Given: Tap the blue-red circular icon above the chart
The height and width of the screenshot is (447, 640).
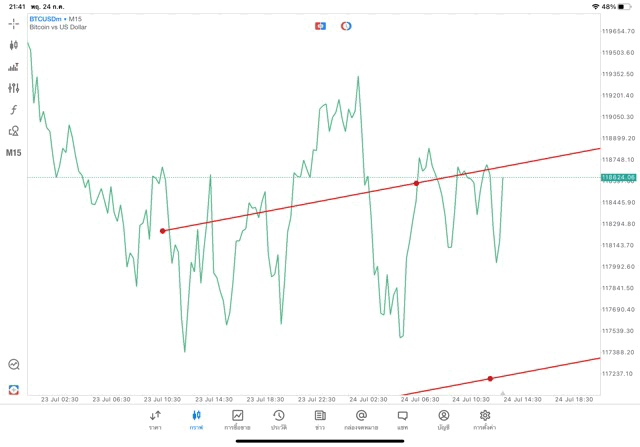Looking at the screenshot, I should click(x=346, y=26).
